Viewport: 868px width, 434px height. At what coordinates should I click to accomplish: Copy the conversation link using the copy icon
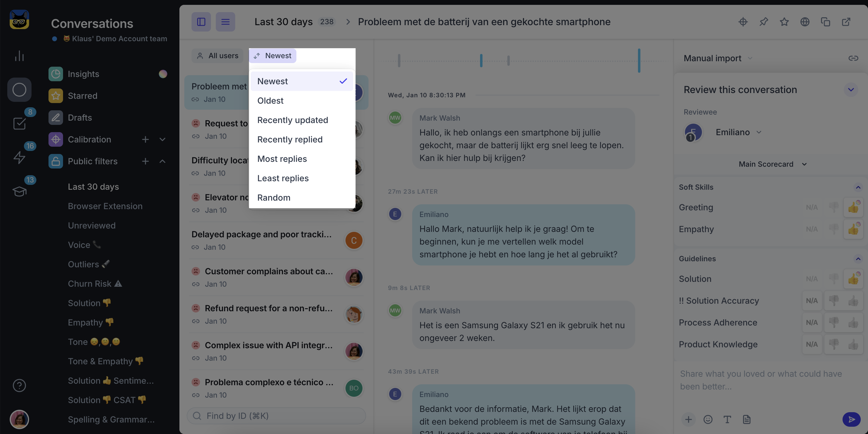(825, 22)
